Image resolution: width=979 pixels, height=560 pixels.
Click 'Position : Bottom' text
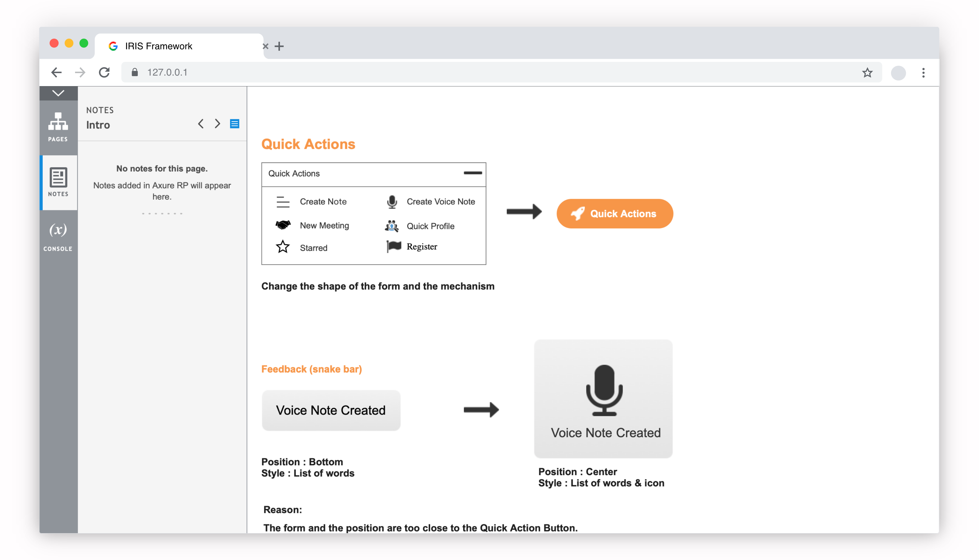(302, 461)
